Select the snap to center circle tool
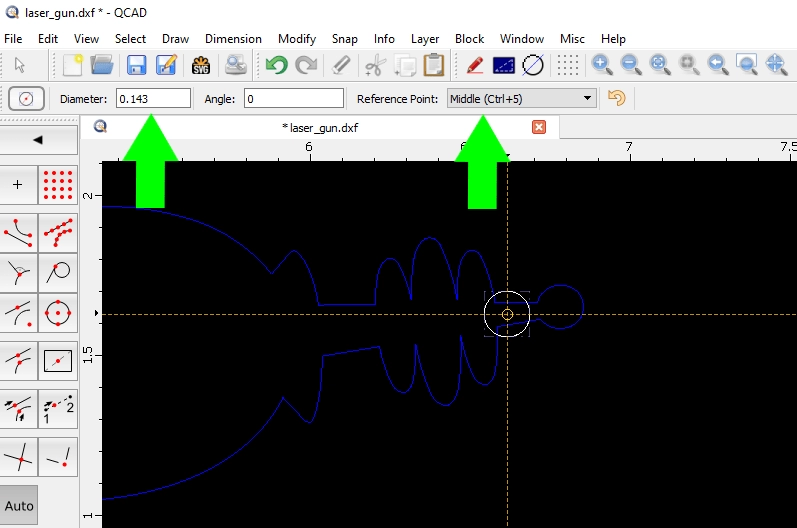Viewport: 797px width, 528px height. (58, 313)
